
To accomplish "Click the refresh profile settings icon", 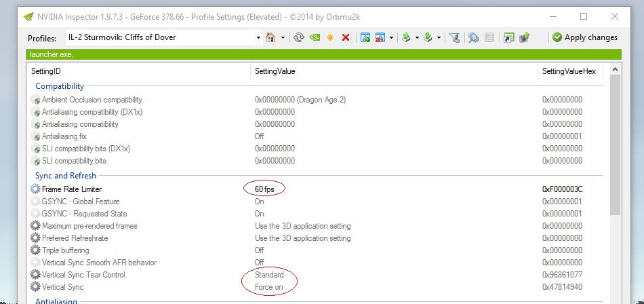I will (299, 37).
